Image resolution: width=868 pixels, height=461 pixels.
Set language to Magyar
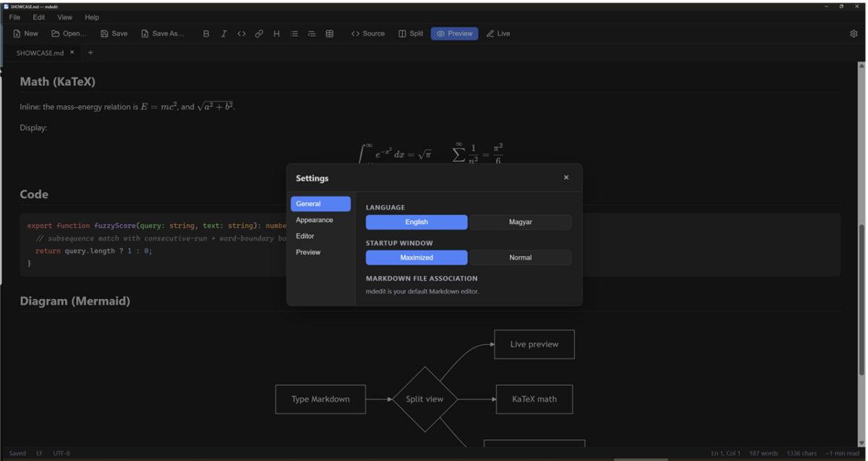pos(520,222)
